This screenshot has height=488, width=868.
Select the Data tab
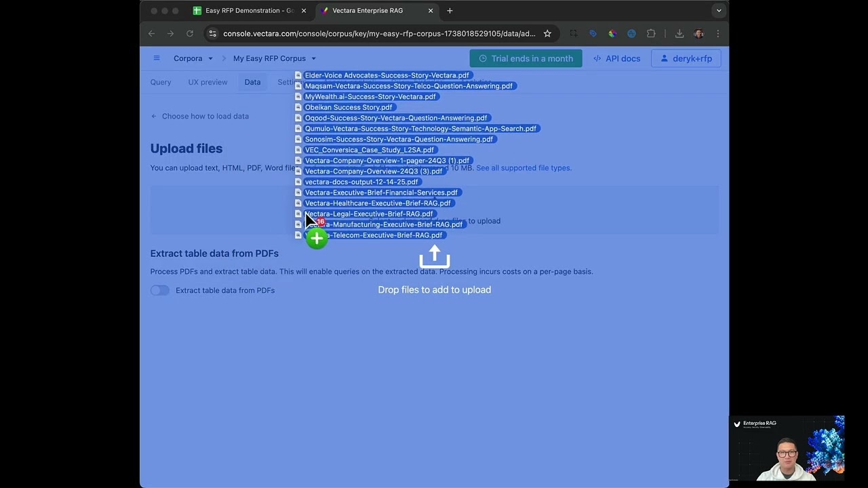coord(252,82)
